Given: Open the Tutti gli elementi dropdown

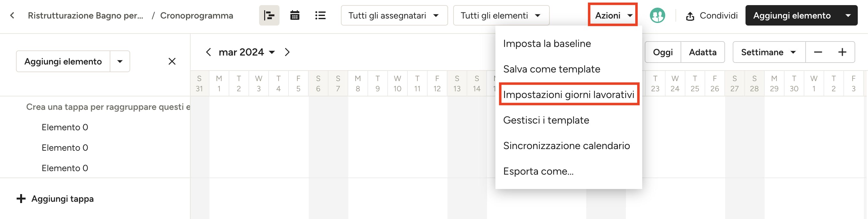Looking at the screenshot, I should (x=501, y=15).
